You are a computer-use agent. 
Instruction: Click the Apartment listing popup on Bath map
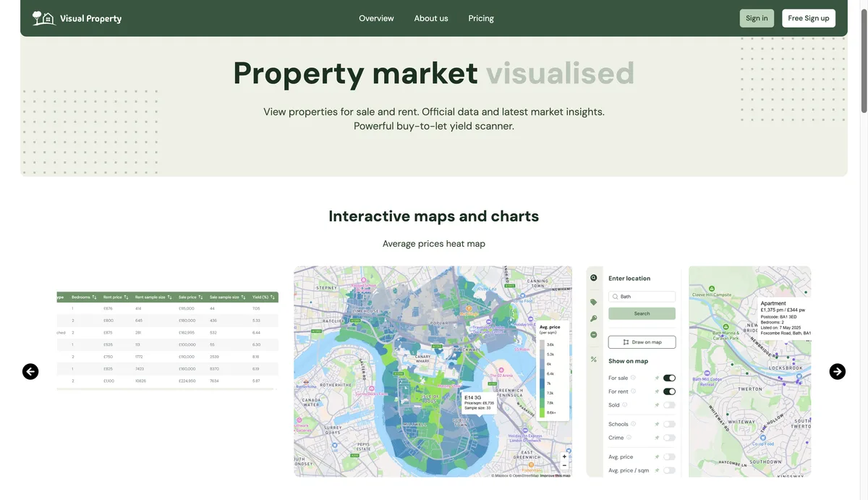[784, 318]
